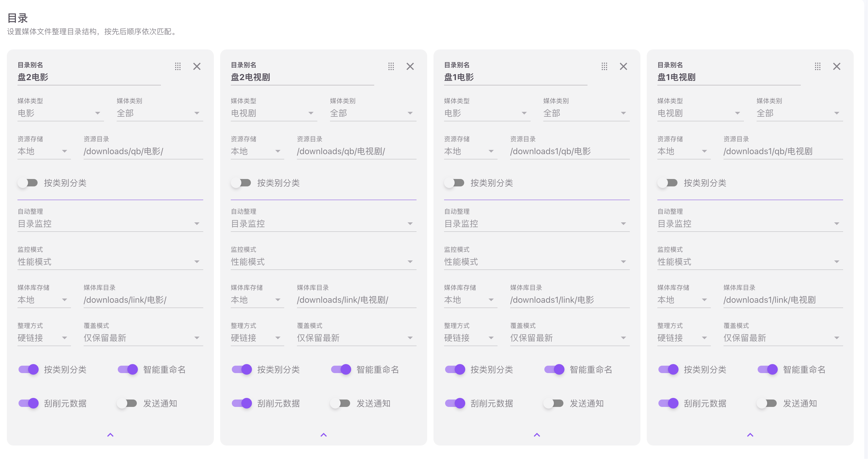Collapse the 盘1电影 card with bottom chevron
The height and width of the screenshot is (459, 868).
point(537,435)
